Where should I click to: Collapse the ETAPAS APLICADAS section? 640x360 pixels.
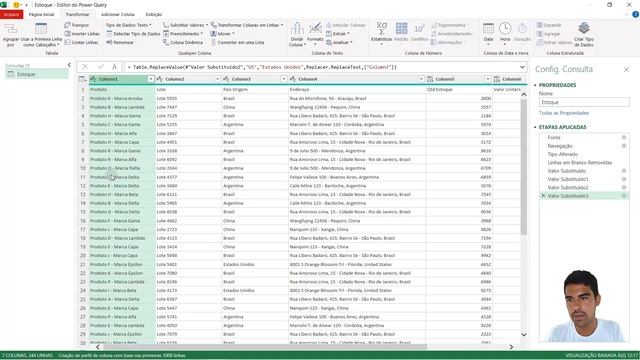(x=535, y=127)
